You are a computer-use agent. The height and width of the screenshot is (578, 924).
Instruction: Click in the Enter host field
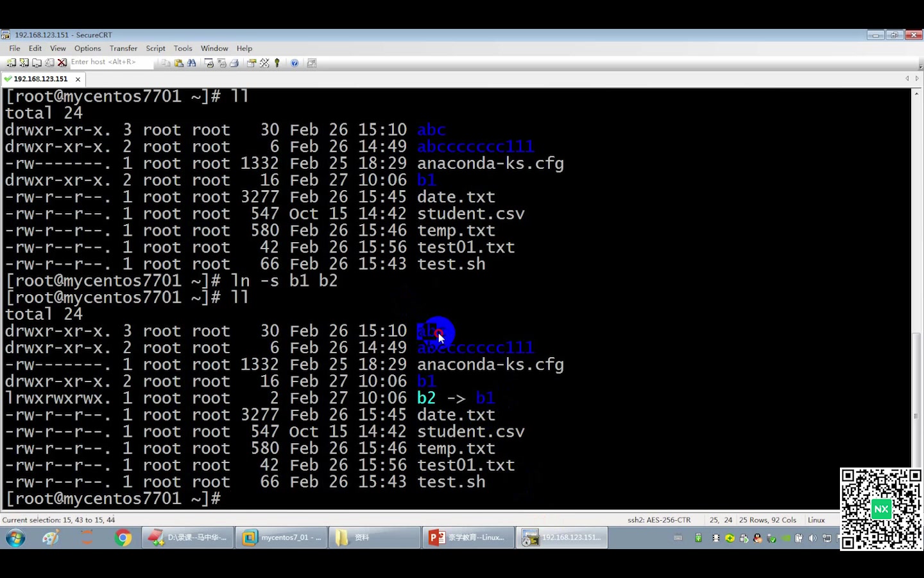(x=111, y=62)
